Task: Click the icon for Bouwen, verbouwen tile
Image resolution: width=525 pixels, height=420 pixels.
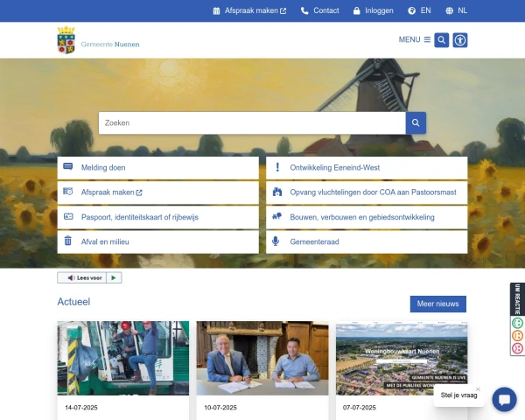Action: pyautogui.click(x=276, y=216)
